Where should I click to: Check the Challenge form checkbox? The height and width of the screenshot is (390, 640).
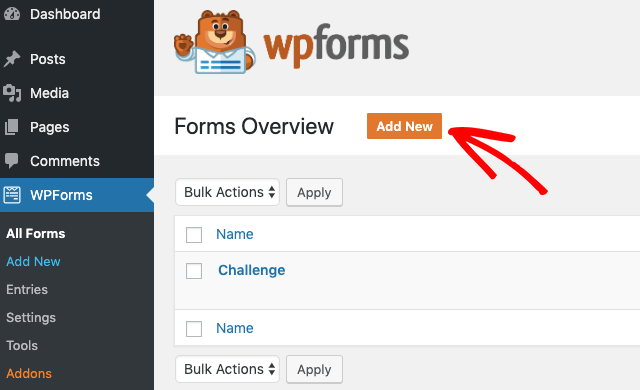(x=194, y=270)
